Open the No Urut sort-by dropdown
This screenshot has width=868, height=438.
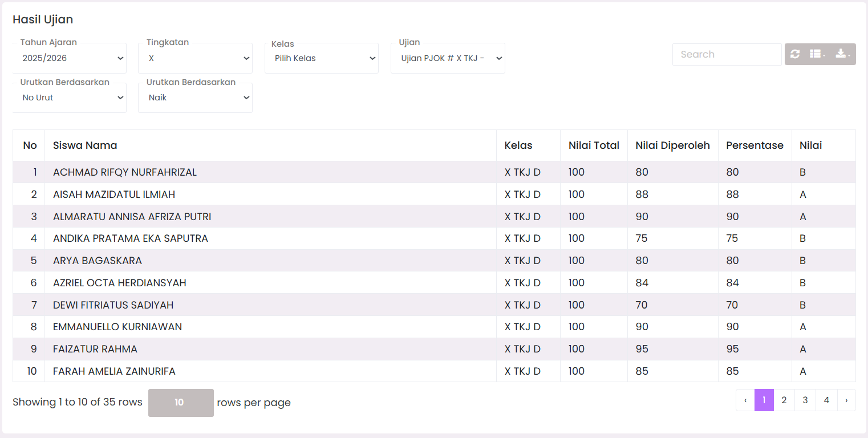pyautogui.click(x=70, y=98)
